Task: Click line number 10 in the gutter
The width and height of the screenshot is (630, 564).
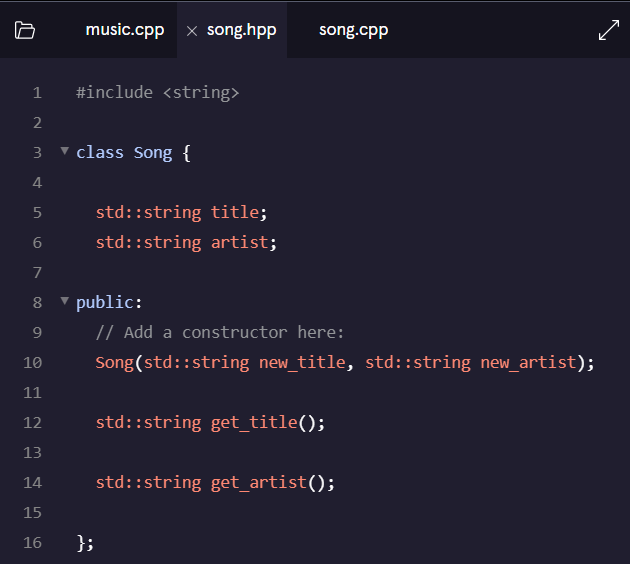Action: pyautogui.click(x=33, y=363)
